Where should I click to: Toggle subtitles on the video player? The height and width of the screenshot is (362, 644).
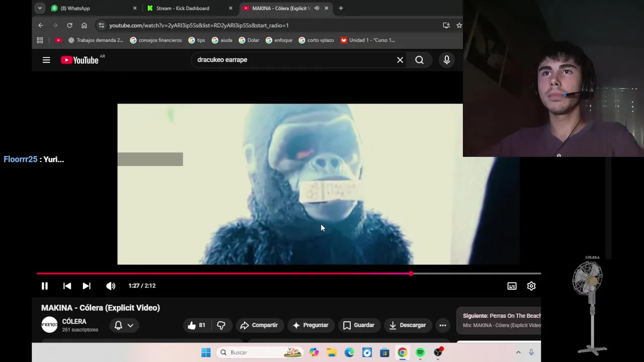click(512, 286)
